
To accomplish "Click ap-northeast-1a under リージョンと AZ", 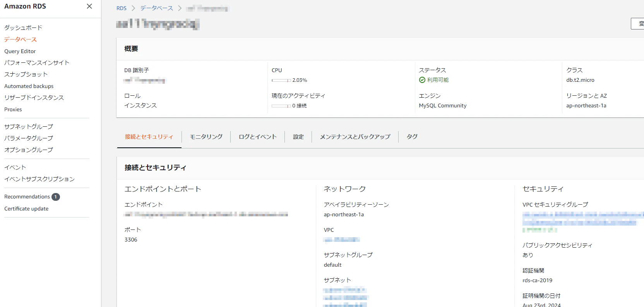I will pyautogui.click(x=586, y=105).
